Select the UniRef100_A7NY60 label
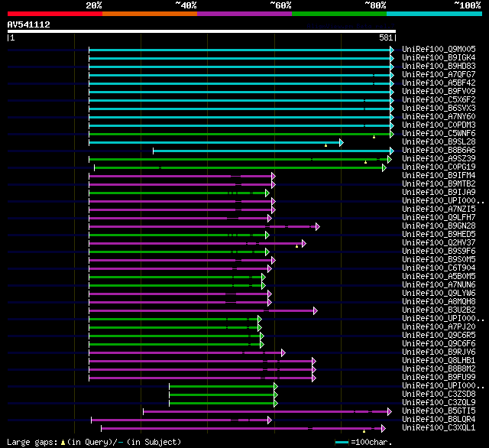 [x=439, y=117]
